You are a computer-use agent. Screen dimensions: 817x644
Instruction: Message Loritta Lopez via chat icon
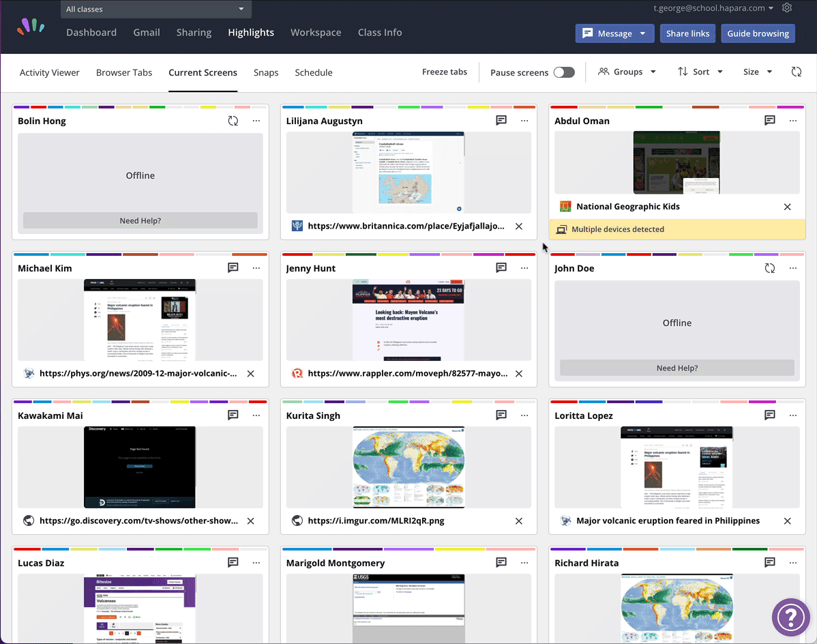(769, 415)
